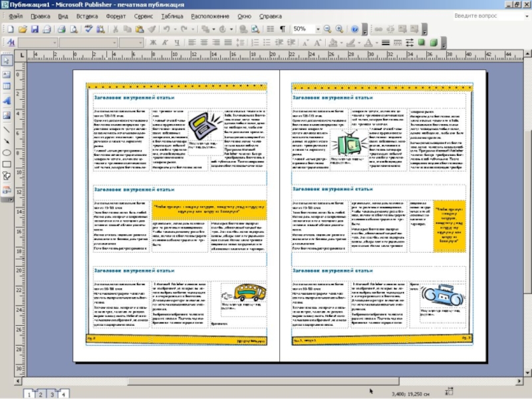The image size is (532, 399).
Task: Open the Правка menu
Action: [x=41, y=16]
